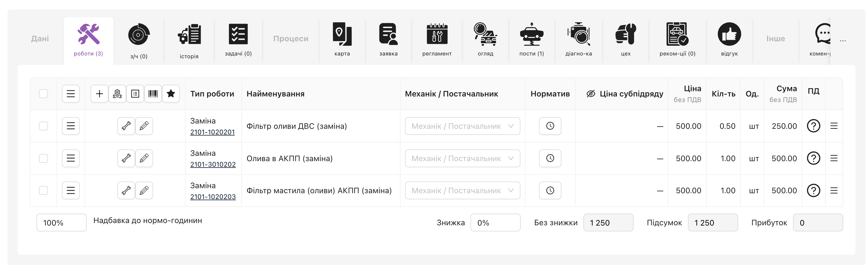Click the plus icon to add work
The width and height of the screenshot is (868, 271).
pyautogui.click(x=100, y=94)
